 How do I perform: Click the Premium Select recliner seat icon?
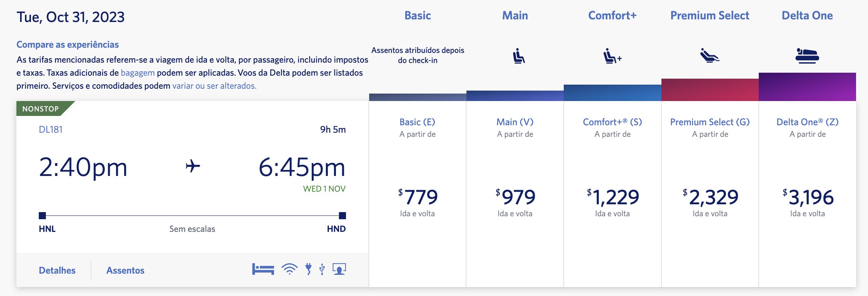pyautogui.click(x=710, y=56)
